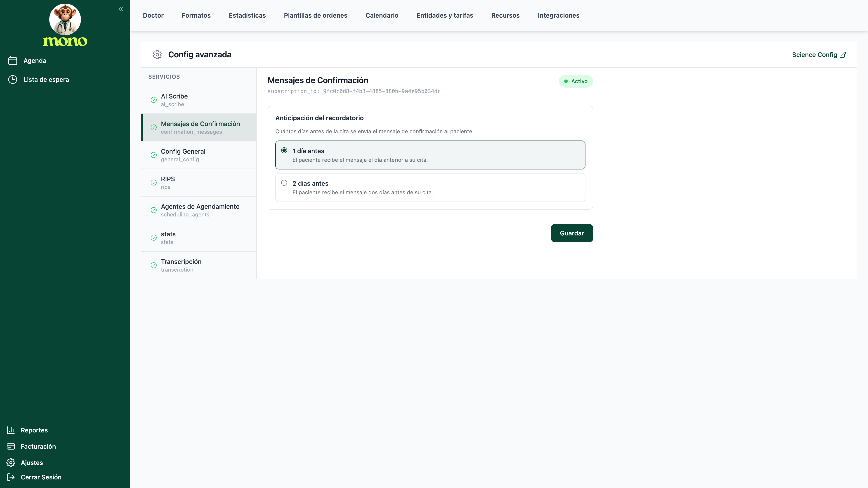Select Agentes de Agendamiento service

click(x=198, y=210)
